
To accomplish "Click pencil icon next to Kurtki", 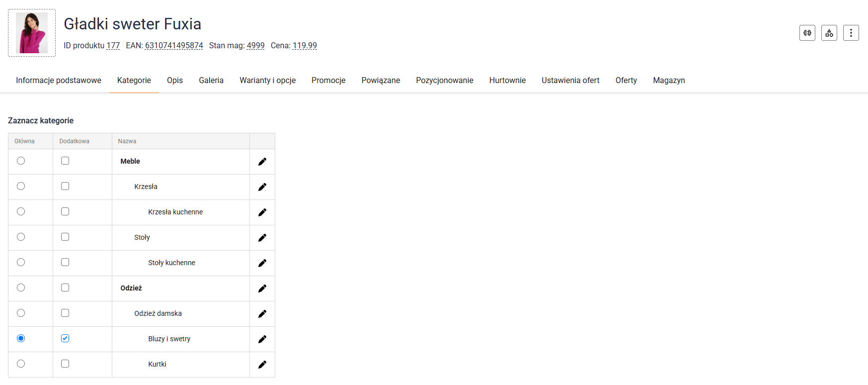I will click(262, 365).
